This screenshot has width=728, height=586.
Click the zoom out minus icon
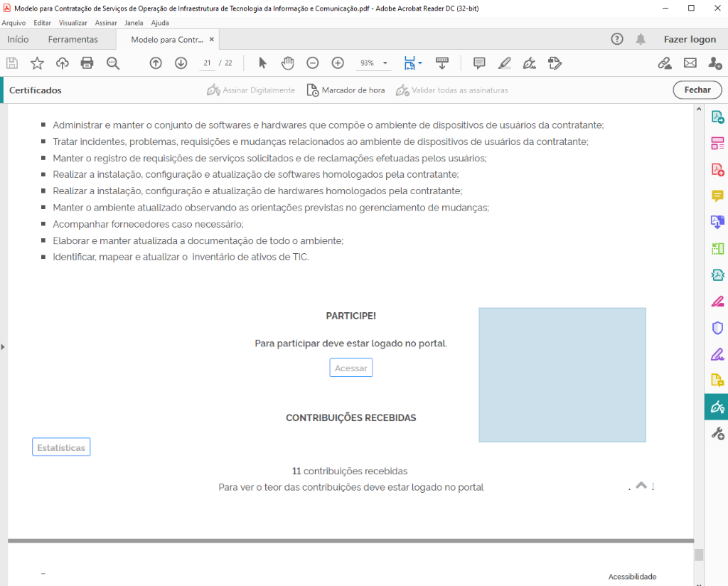(x=313, y=63)
